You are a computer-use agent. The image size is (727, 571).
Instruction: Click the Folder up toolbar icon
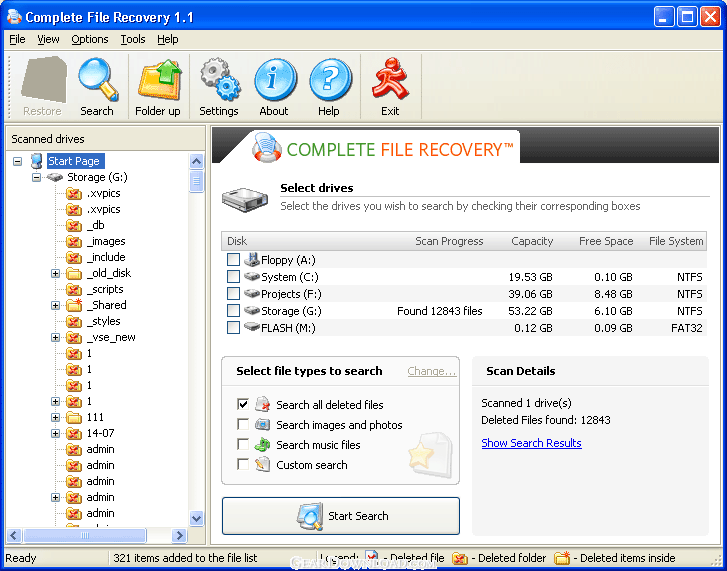tap(159, 80)
